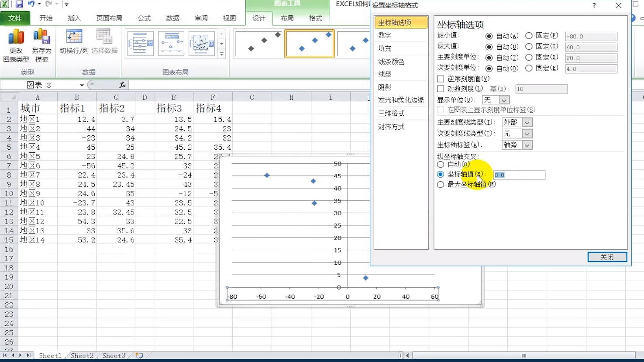Enable the 逆序刻度值 checkbox
This screenshot has height=362, width=644.
click(x=441, y=78)
